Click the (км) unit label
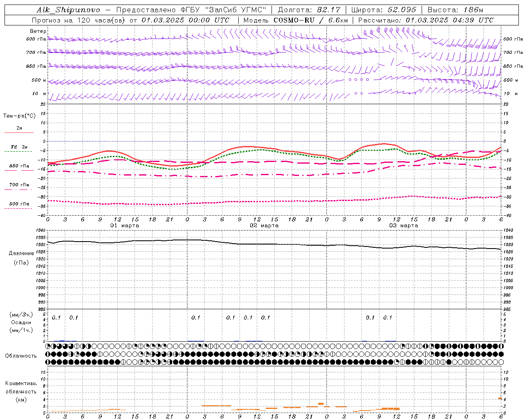The height and width of the screenshot is (420, 525). [x=21, y=399]
